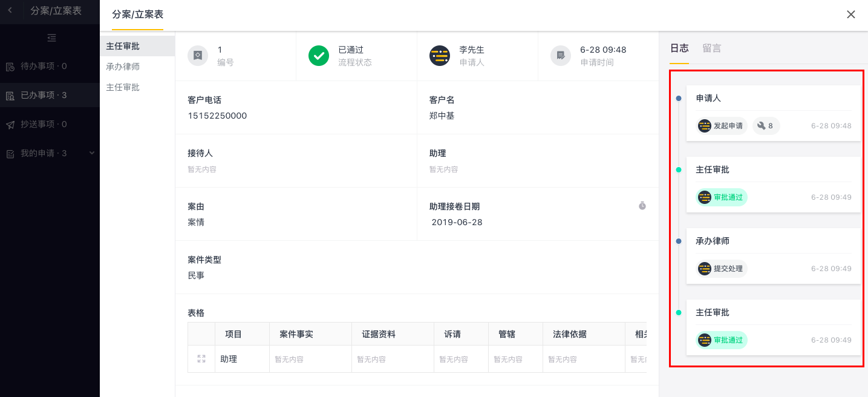This screenshot has height=397, width=868.
Task: Click the applicant avatar next to 李先生
Action: tap(439, 56)
